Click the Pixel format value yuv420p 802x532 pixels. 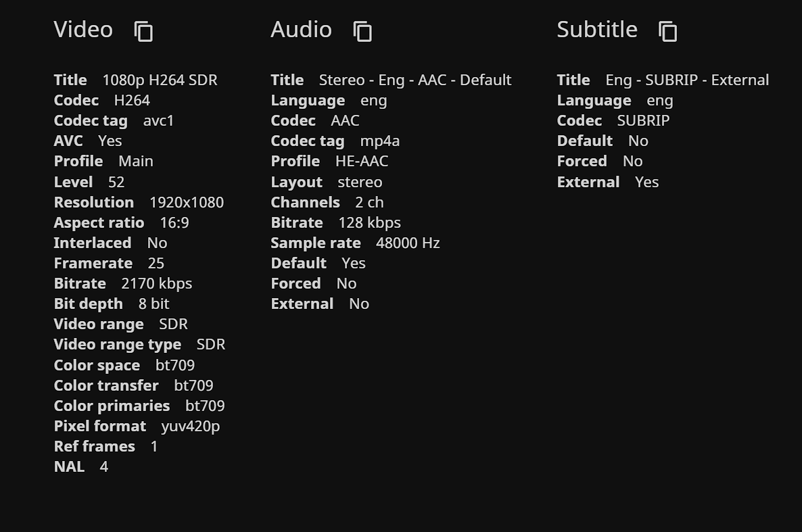pos(190,426)
